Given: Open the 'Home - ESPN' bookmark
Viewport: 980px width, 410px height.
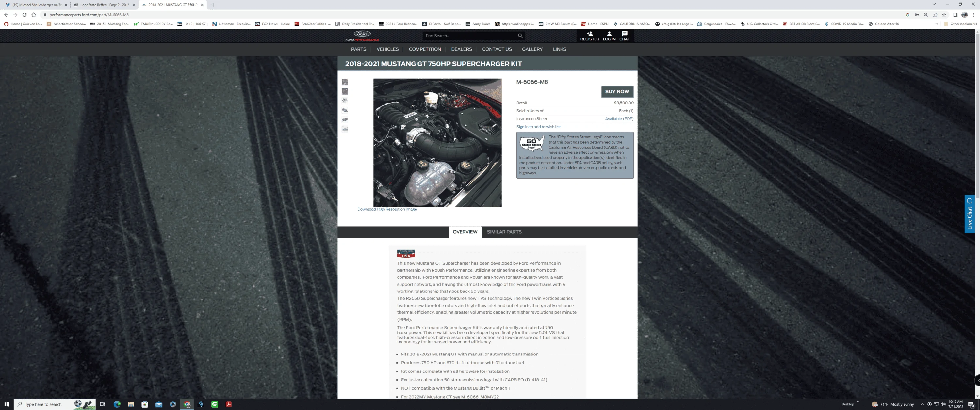Looking at the screenshot, I should click(595, 24).
